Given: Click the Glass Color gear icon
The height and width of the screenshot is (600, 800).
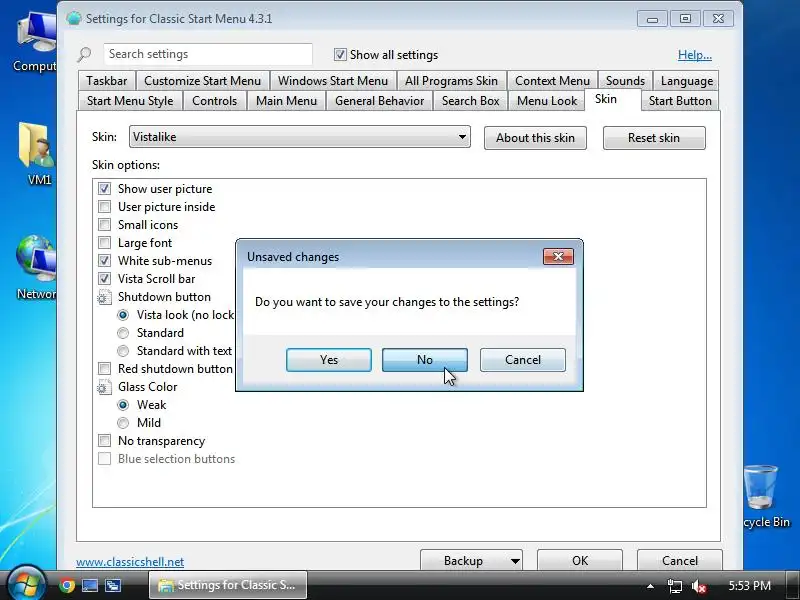Looking at the screenshot, I should point(104,387).
